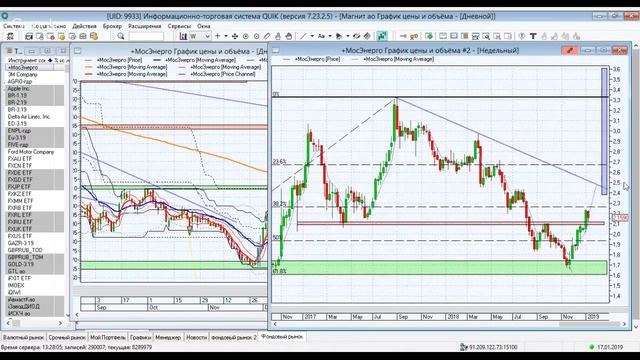This screenshot has height=360, width=640.
Task: Click instrument list scroll-down arrow
Action: [67, 315]
